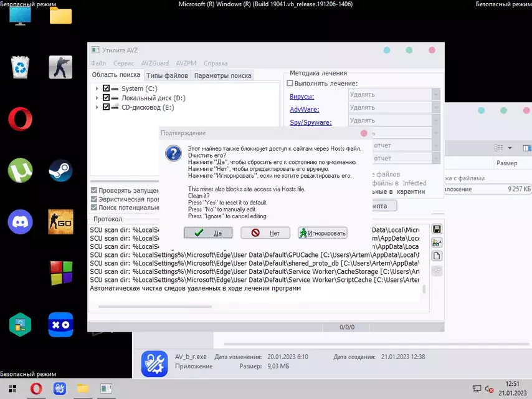Launch the CS:GO desktop shortcut

(60, 222)
